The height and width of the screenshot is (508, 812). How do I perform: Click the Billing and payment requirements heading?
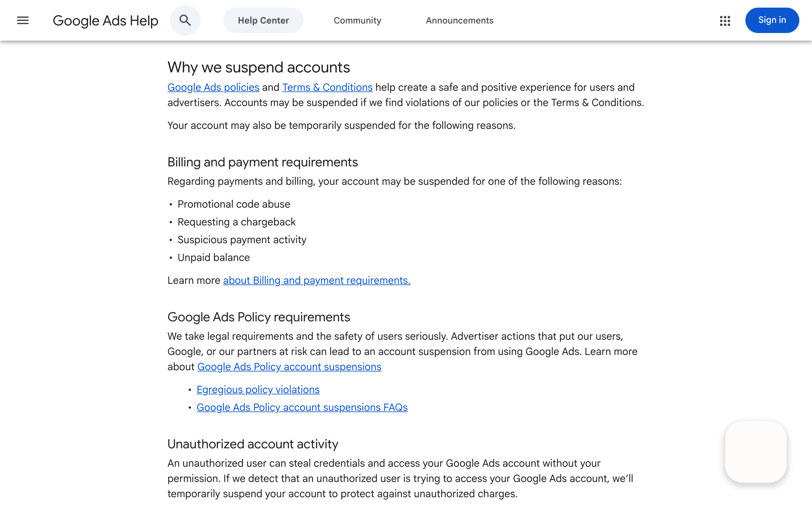[x=263, y=162]
